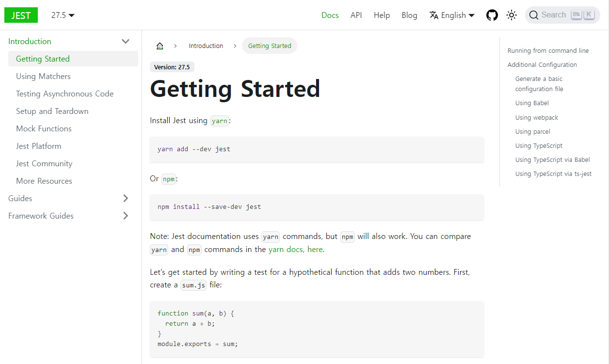
Task: Jump to Using Babel section
Action: tap(532, 103)
